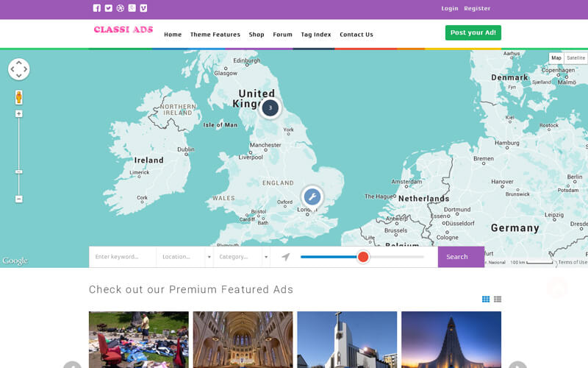
Task: Click the Dublin label on the map
Action: coord(186,149)
